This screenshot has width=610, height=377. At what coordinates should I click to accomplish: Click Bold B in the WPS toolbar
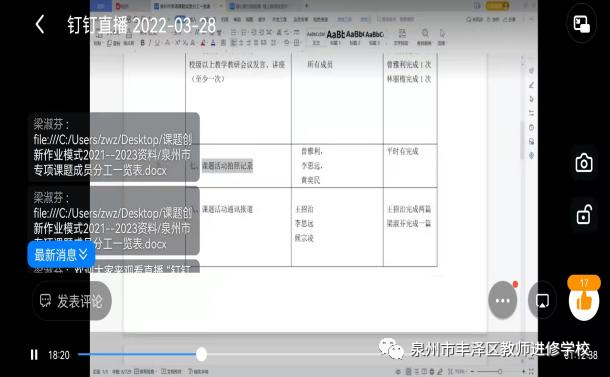pos(142,43)
